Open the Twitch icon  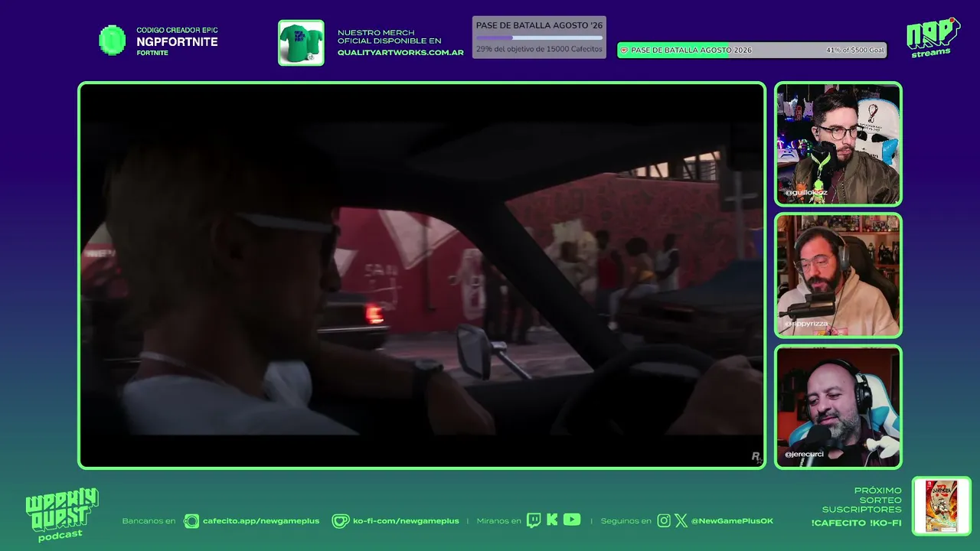[x=534, y=520]
